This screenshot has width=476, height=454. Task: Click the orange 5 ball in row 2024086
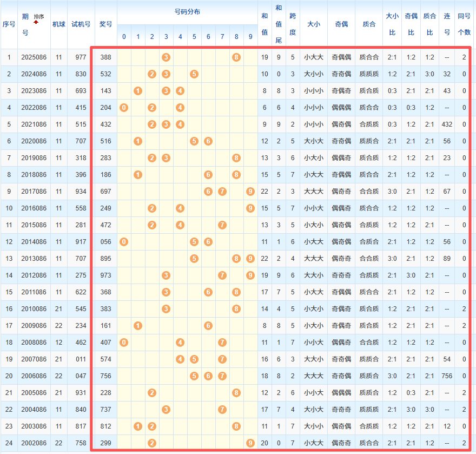pyautogui.click(x=194, y=74)
